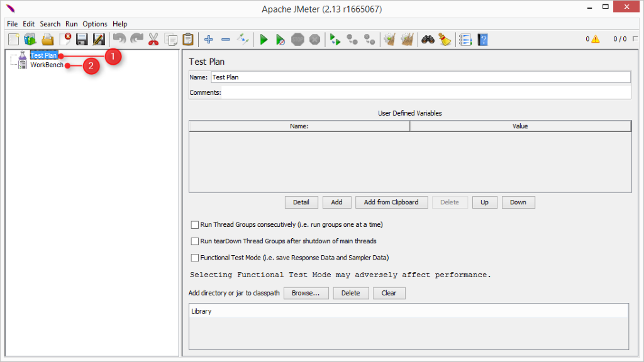The image size is (644, 362).
Task: Open the function helper dialog icon
Action: point(465,40)
